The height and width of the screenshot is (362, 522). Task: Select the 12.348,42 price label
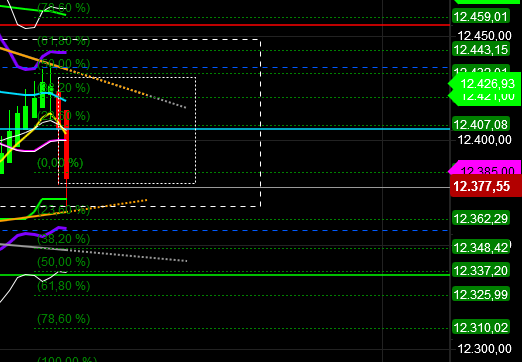point(481,248)
